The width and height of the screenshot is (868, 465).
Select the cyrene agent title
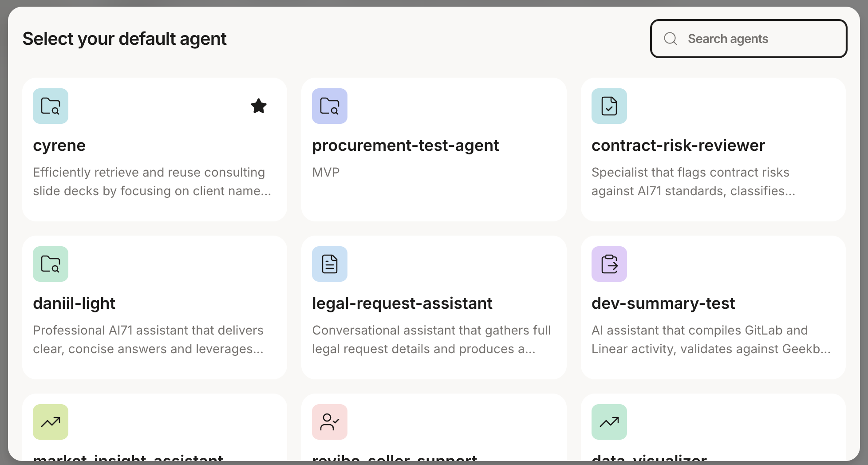(x=59, y=146)
